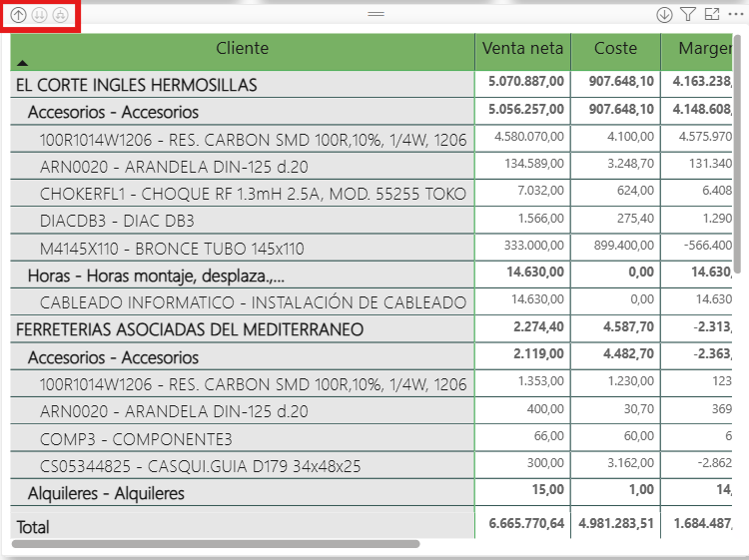Sort by the Venta neta column header
This screenshot has height=560, width=749.
[522, 49]
